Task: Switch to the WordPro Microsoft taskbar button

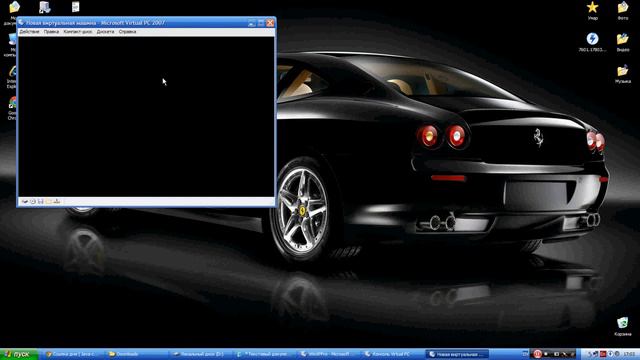Action: [x=327, y=354]
